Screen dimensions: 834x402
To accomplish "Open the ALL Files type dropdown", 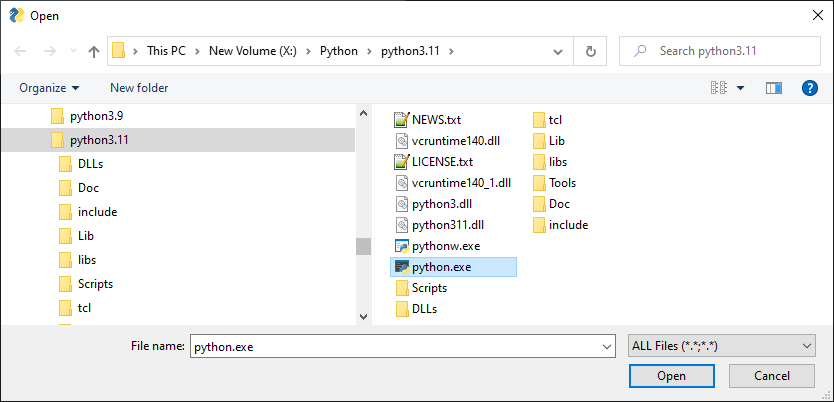I will click(721, 345).
